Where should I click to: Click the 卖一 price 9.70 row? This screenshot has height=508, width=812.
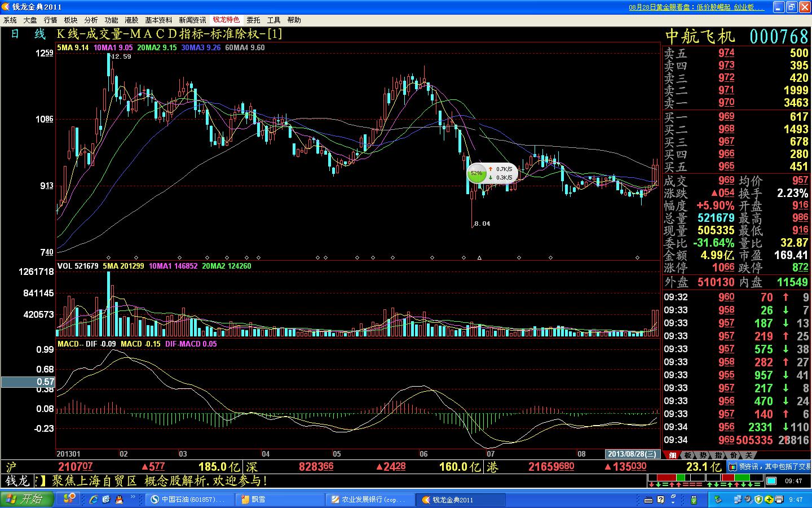click(x=736, y=103)
